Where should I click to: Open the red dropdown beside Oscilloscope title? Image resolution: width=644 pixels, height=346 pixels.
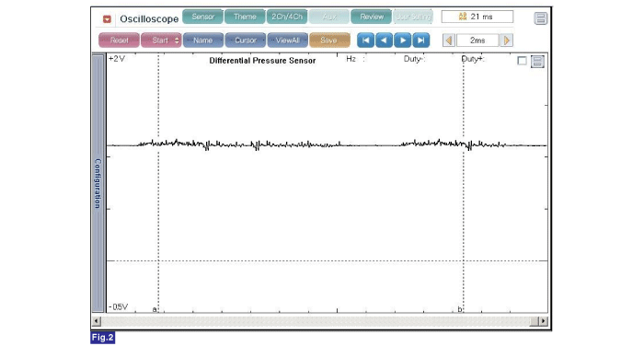click(x=107, y=19)
